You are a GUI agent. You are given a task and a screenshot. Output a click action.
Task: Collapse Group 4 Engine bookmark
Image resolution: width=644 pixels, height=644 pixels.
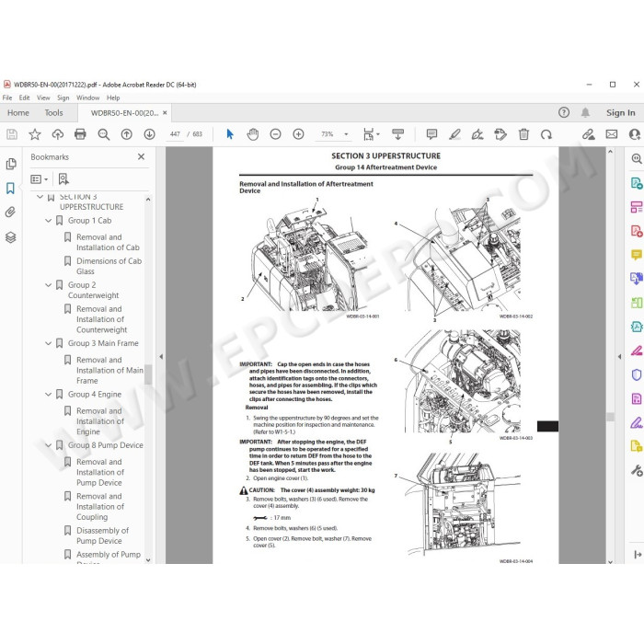coord(48,395)
